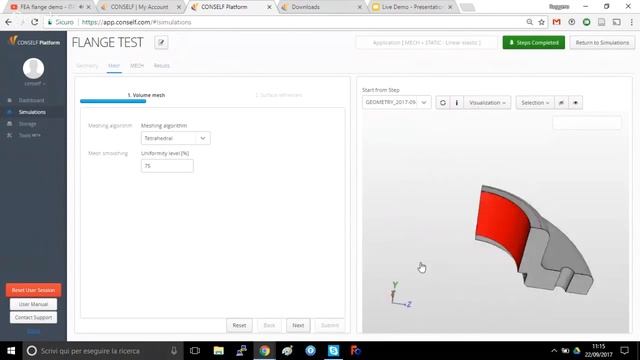Close the CONSELF Platform browser tab
Viewport: 640px width, 360px height.
(269, 7)
